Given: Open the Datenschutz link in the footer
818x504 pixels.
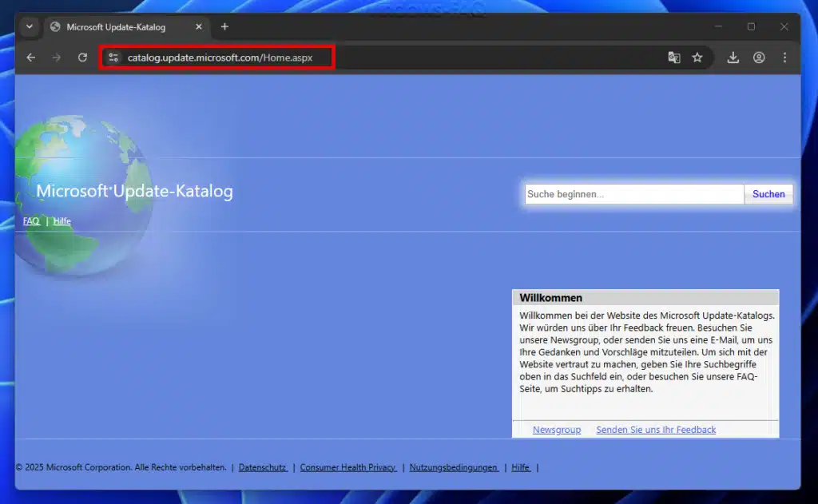Looking at the screenshot, I should [262, 467].
